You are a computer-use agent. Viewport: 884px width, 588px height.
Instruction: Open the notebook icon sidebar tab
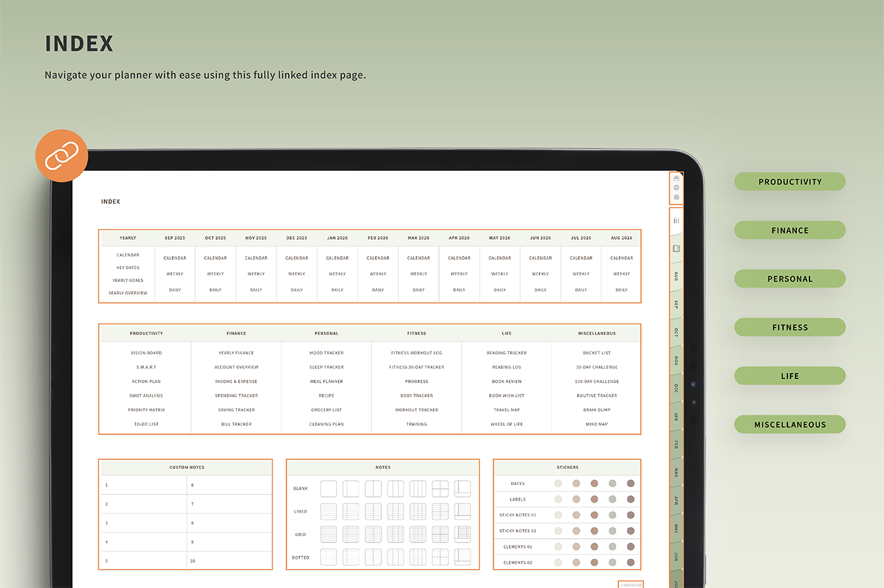(x=676, y=249)
